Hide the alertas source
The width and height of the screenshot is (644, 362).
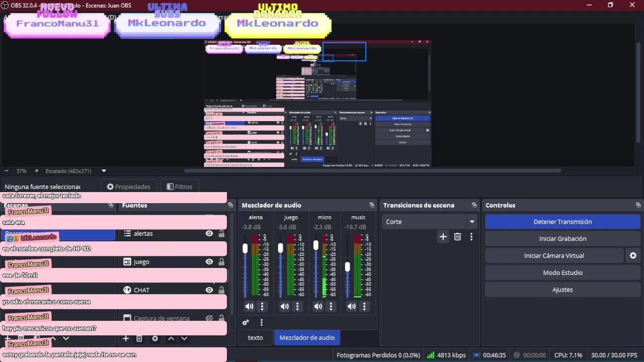tap(209, 233)
